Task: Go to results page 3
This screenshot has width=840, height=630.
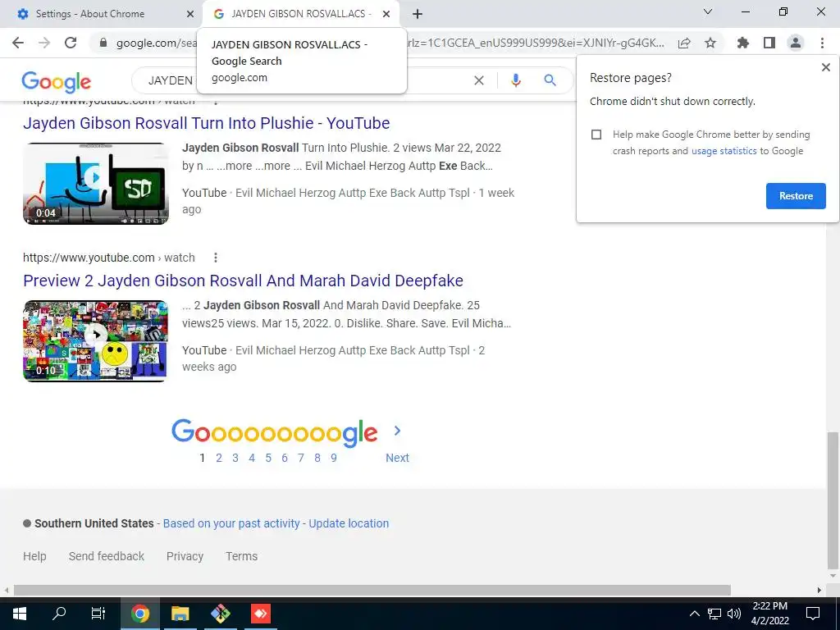Action: click(235, 458)
